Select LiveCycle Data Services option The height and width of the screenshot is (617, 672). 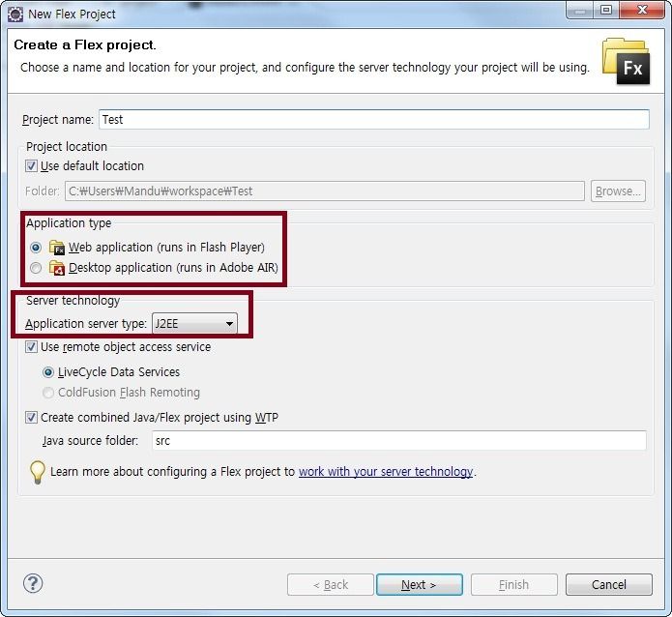pyautogui.click(x=48, y=372)
